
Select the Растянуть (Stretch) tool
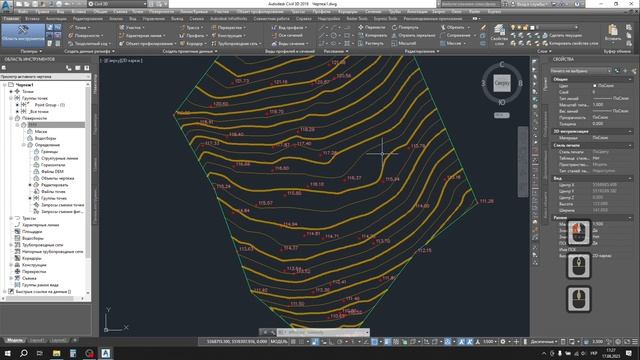pos(371,43)
